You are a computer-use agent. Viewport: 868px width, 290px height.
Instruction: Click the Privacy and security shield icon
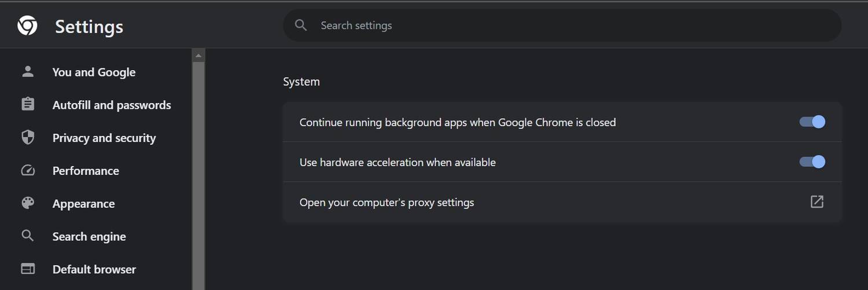coord(28,138)
